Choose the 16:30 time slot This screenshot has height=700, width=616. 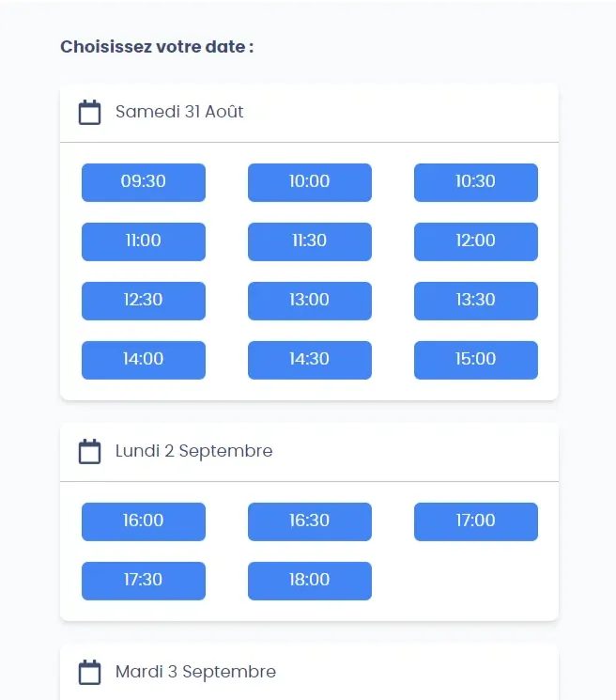tap(310, 521)
